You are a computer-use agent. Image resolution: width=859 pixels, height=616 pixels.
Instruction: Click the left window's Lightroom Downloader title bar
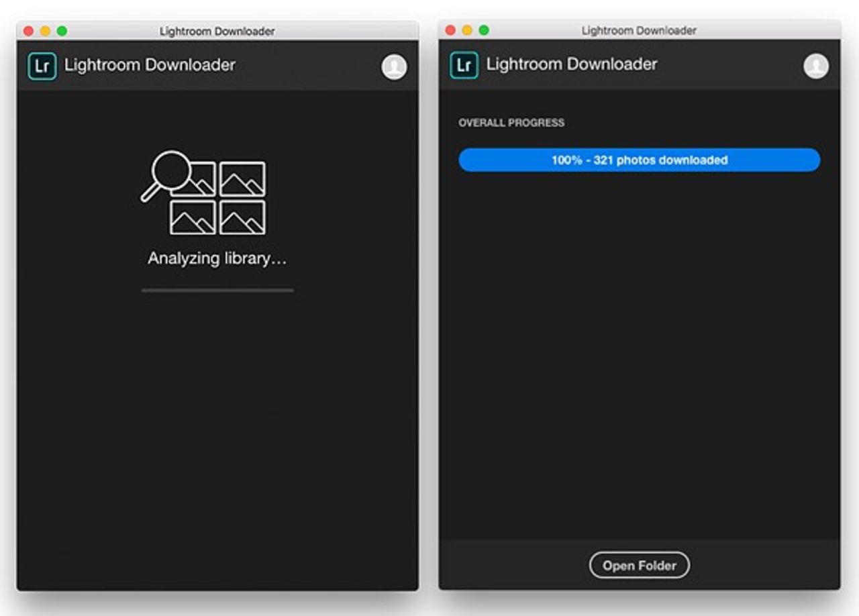coord(216,30)
